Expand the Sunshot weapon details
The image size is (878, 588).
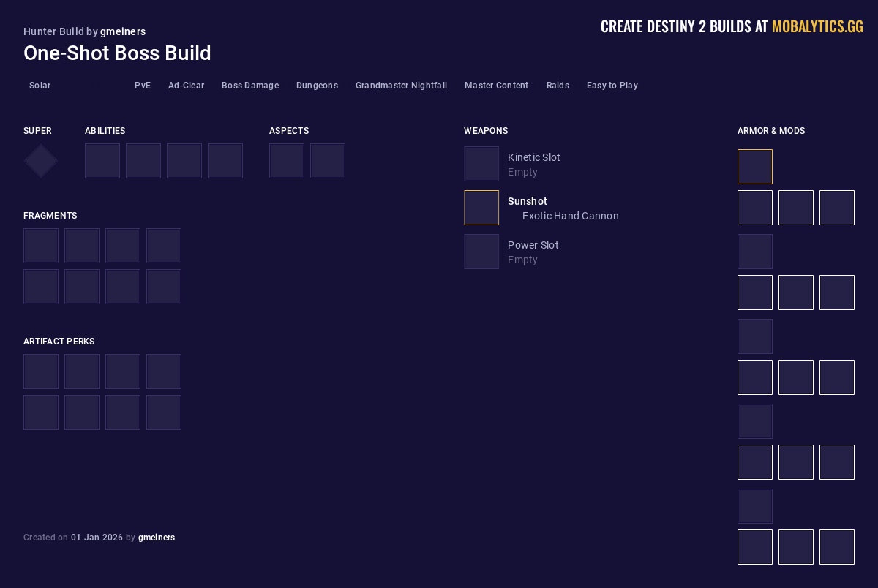click(x=528, y=201)
